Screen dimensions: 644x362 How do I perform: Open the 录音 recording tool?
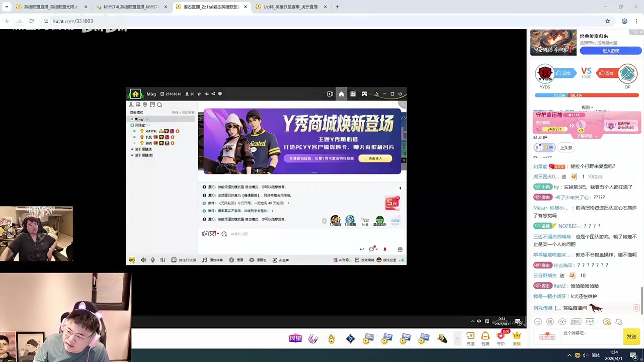coord(234,260)
